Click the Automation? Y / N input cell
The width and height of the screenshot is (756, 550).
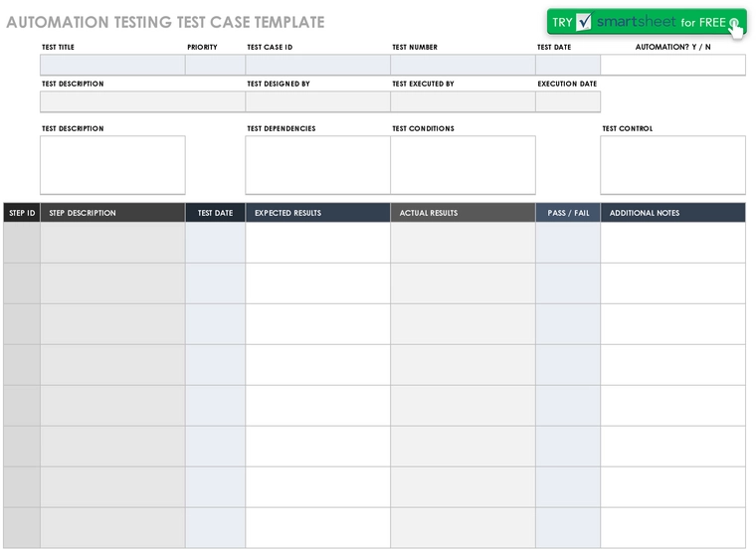[x=673, y=65]
